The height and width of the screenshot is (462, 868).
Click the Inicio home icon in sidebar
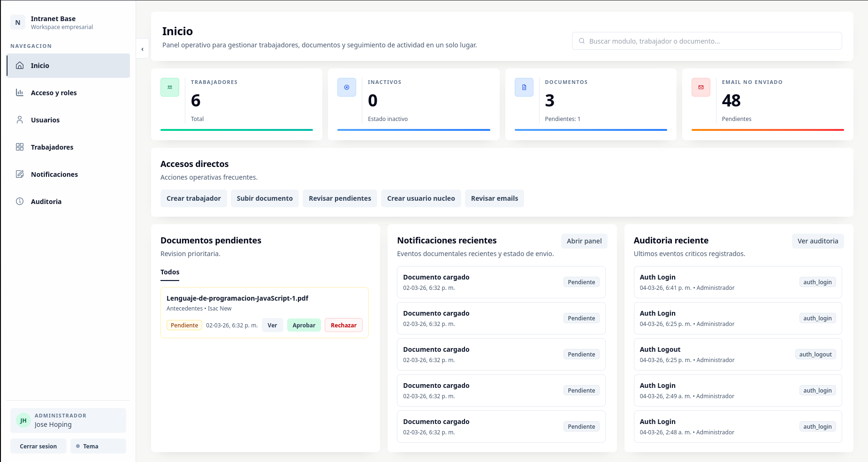click(20, 66)
